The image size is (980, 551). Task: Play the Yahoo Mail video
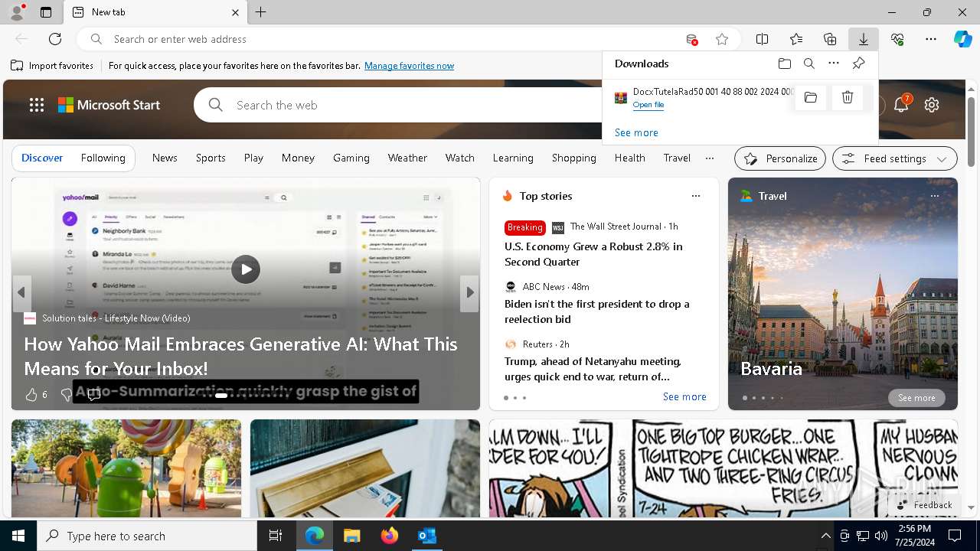246,269
